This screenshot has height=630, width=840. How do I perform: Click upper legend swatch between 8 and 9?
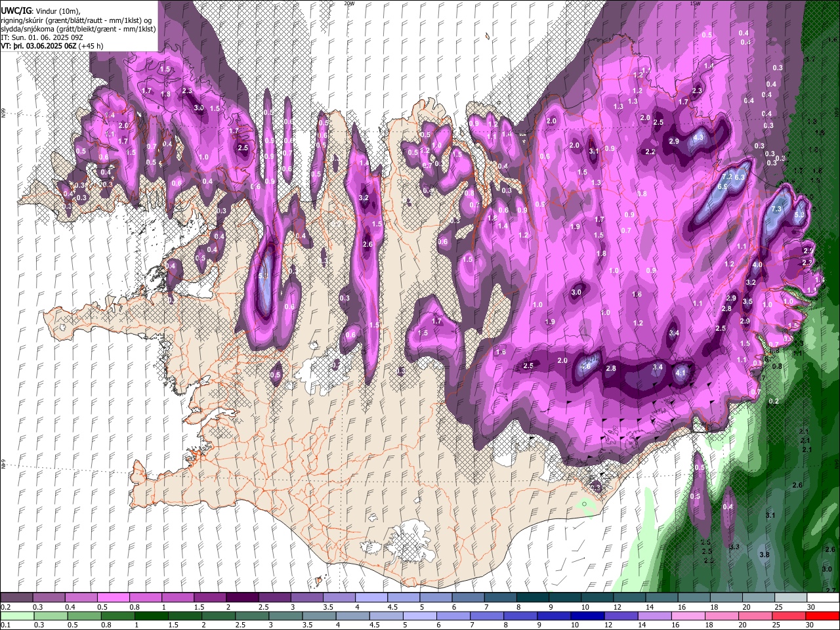click(x=533, y=597)
